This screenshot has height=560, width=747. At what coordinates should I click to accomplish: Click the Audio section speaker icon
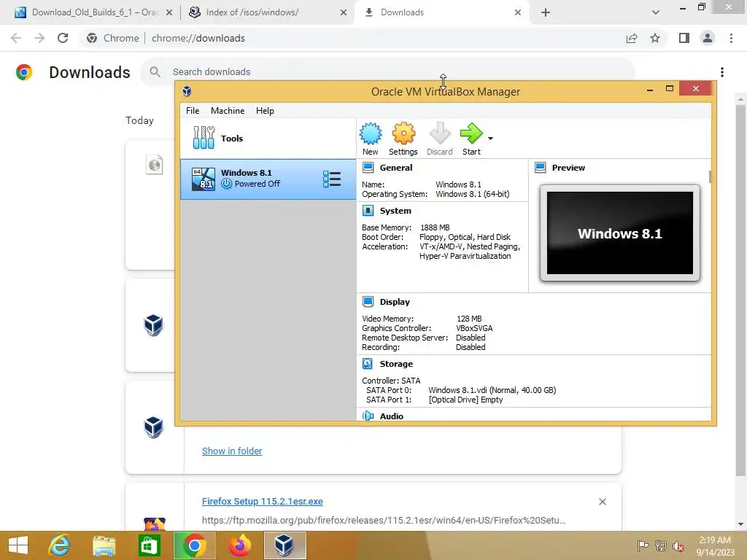pyautogui.click(x=368, y=416)
